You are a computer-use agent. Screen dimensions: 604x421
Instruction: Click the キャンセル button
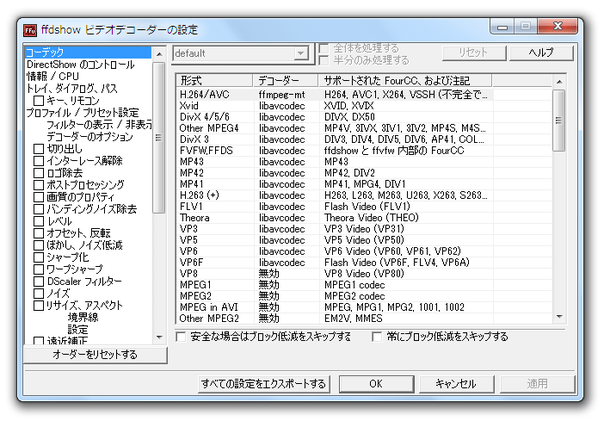point(456,384)
